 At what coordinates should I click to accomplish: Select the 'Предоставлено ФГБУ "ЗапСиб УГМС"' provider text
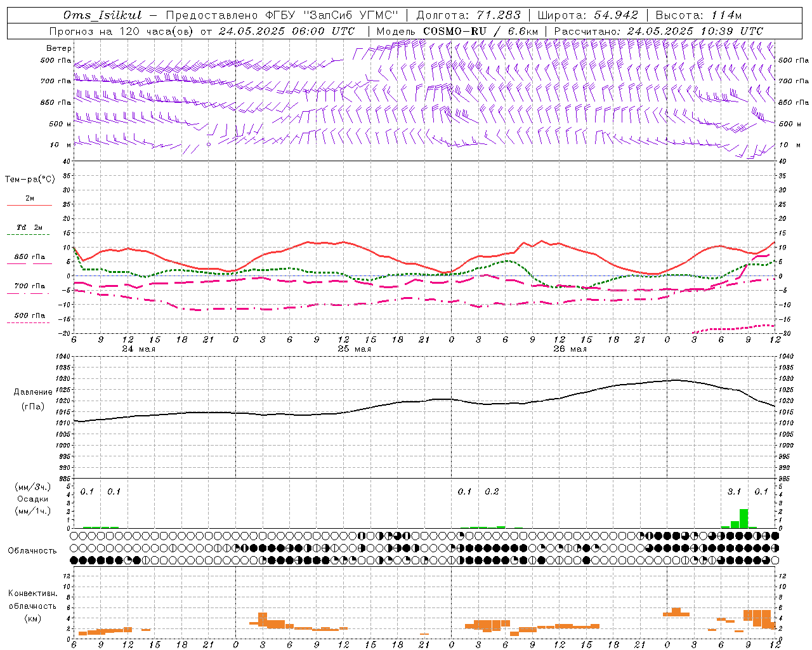tap(282, 15)
